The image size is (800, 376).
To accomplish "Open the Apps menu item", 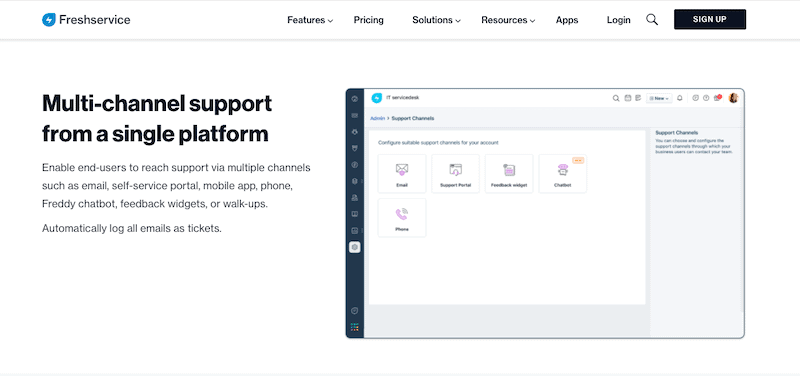I will tap(567, 20).
